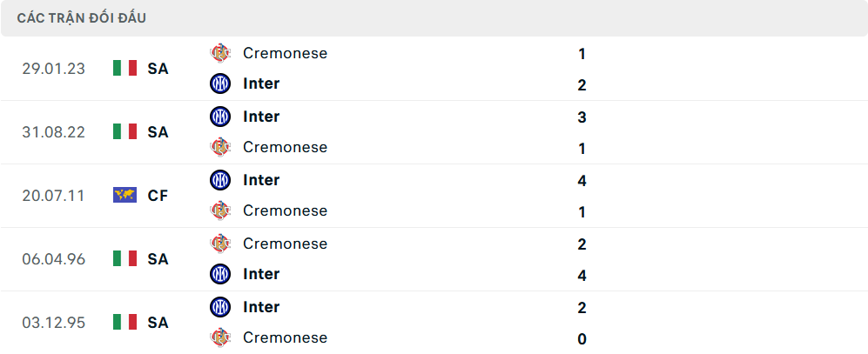Click date 06.04.96 match row
This screenshot has width=868, height=354.
tap(54, 259)
